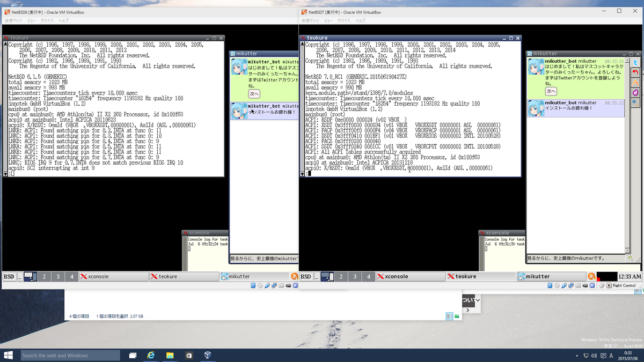Open Windows Start menu
Screen dimensions: 644x362
point(9,355)
